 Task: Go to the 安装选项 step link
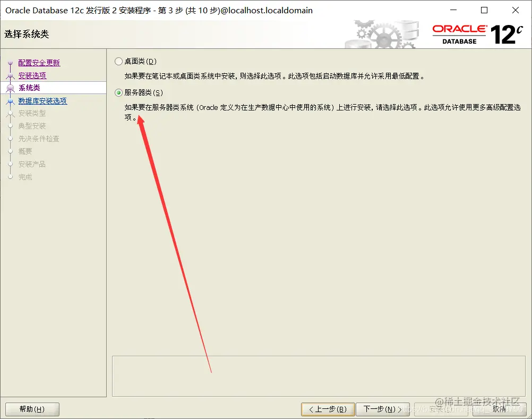point(32,75)
